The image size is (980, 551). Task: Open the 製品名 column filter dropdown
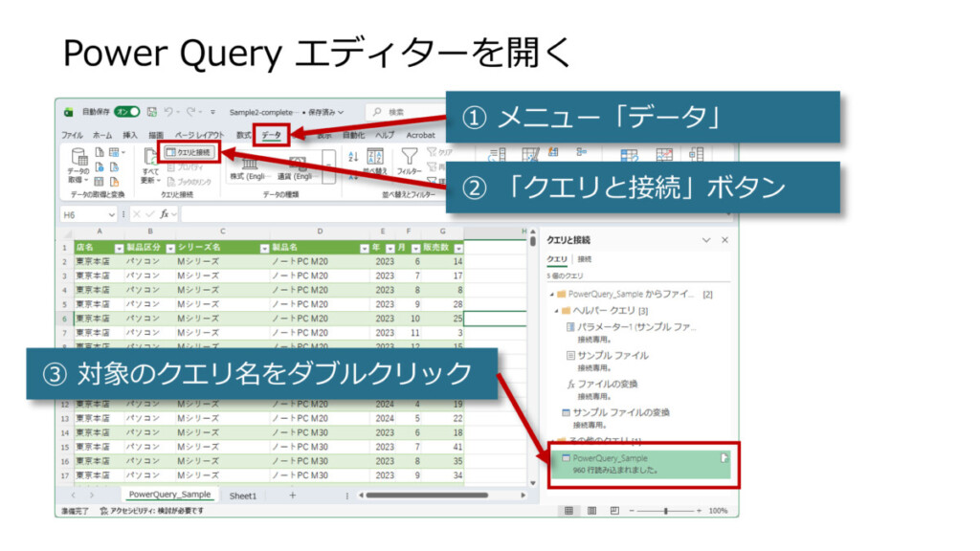pos(364,248)
